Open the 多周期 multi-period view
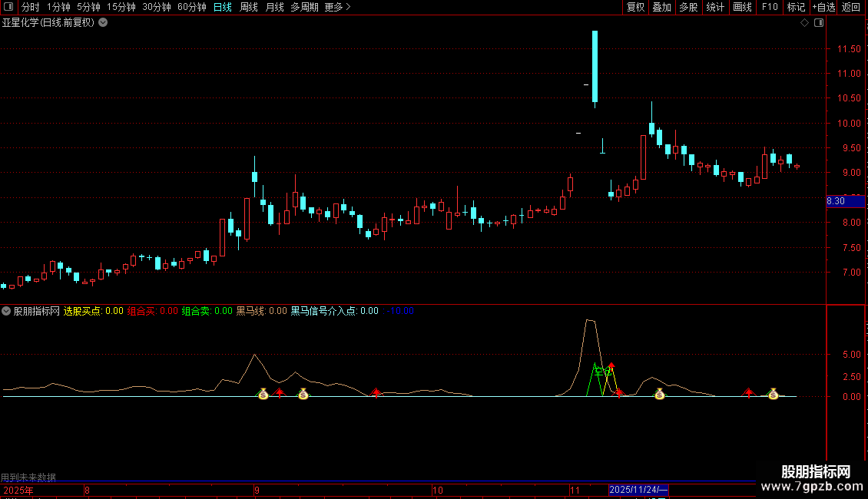This screenshot has width=868, height=499. click(304, 7)
